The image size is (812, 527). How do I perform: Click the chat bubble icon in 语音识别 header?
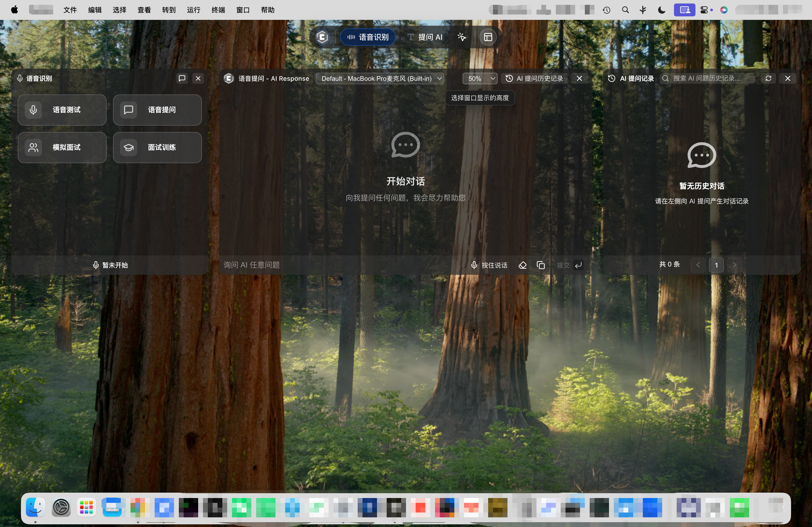182,78
